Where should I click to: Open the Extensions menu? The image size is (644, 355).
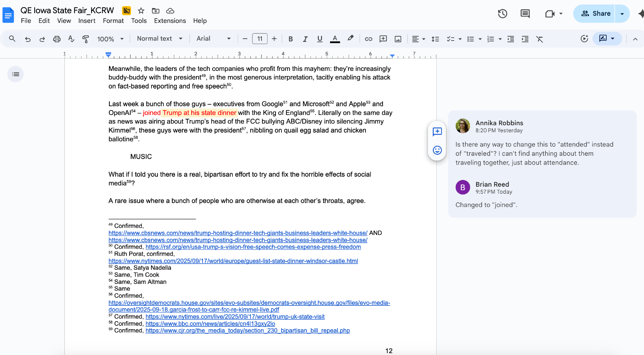tap(170, 21)
